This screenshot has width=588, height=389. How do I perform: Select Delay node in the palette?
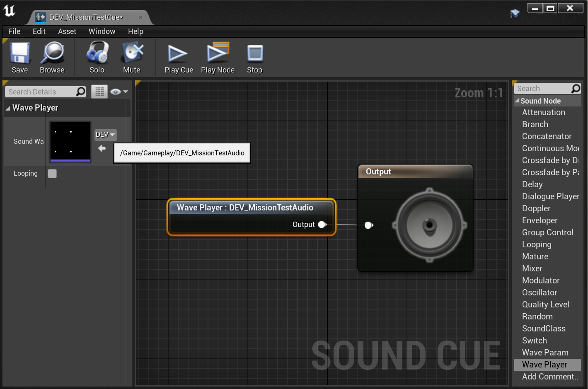coord(532,184)
